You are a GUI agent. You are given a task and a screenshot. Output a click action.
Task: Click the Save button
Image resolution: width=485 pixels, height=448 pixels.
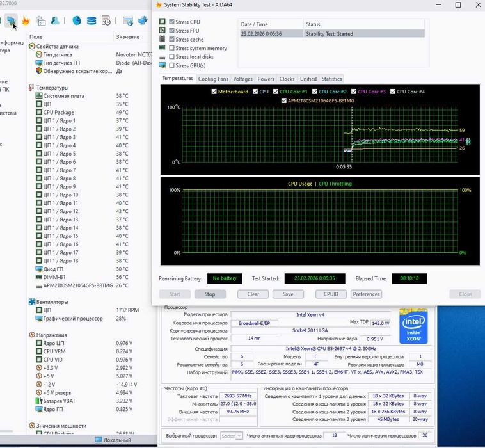pos(288,294)
